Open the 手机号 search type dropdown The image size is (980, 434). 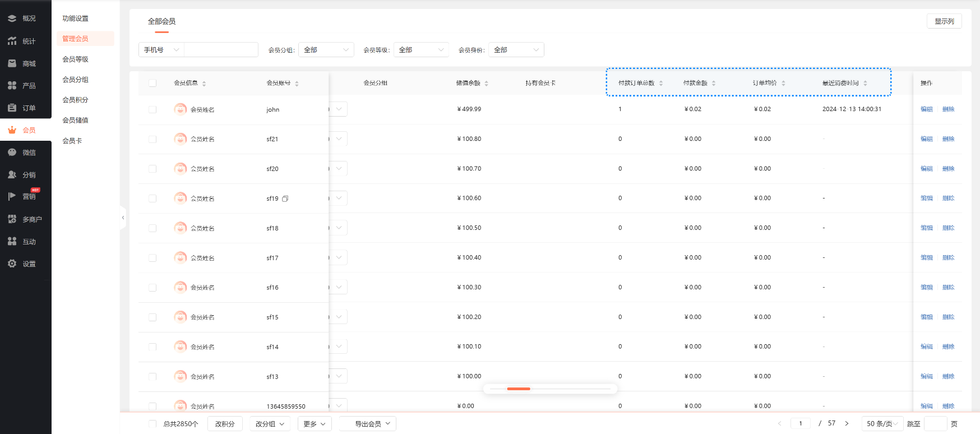click(161, 50)
